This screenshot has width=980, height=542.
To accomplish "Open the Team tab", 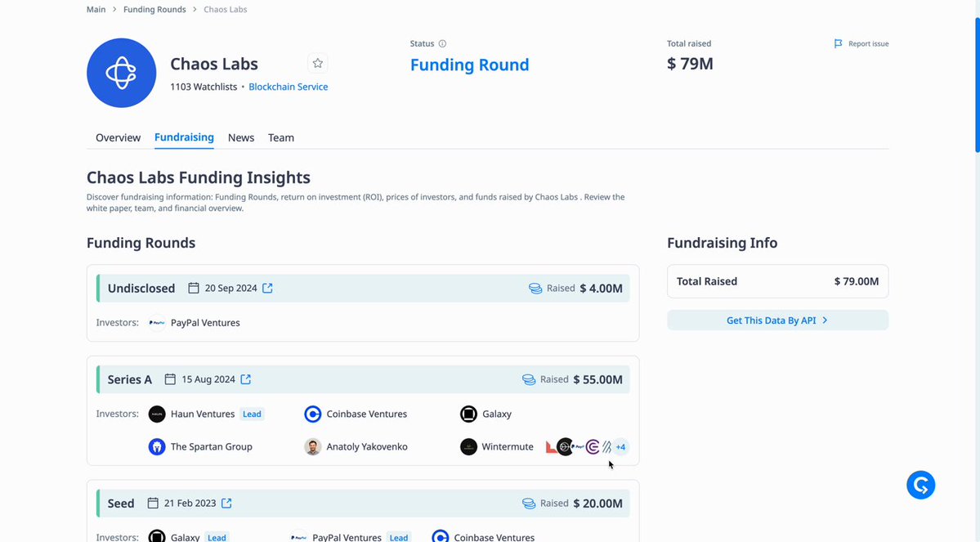I will click(281, 137).
